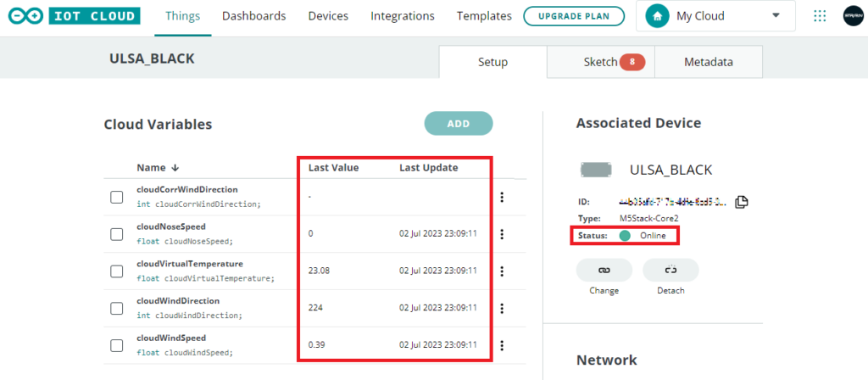
Task: Check the cloudCorrWindDirection checkbox
Action: [x=117, y=197]
